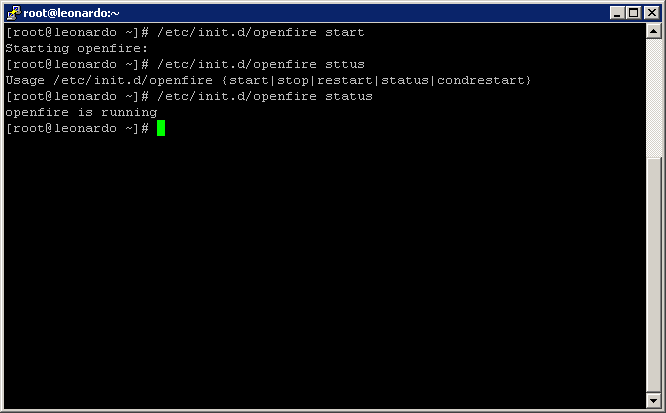Click the 'status' word in third command
The image size is (666, 413).
click(x=349, y=96)
